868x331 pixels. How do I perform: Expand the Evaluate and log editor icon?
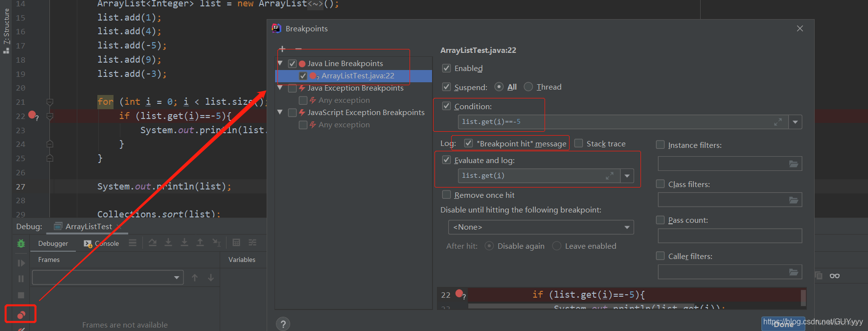[610, 176]
